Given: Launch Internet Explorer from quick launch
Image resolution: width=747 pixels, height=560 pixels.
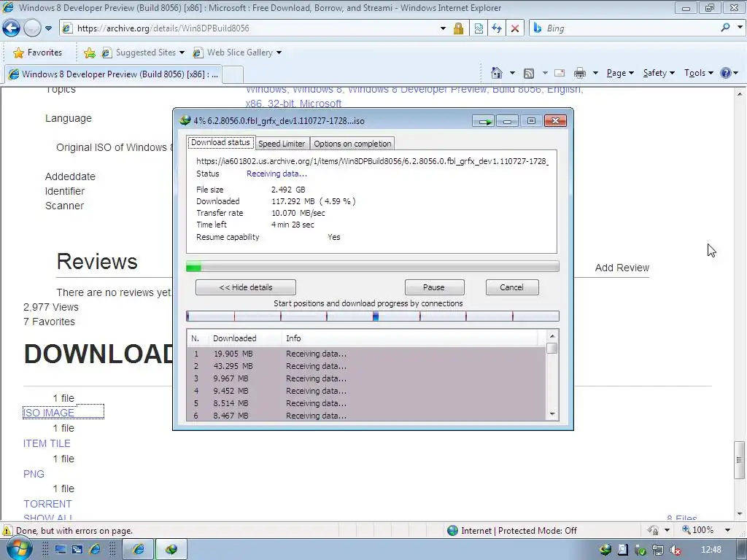Looking at the screenshot, I should (95, 550).
